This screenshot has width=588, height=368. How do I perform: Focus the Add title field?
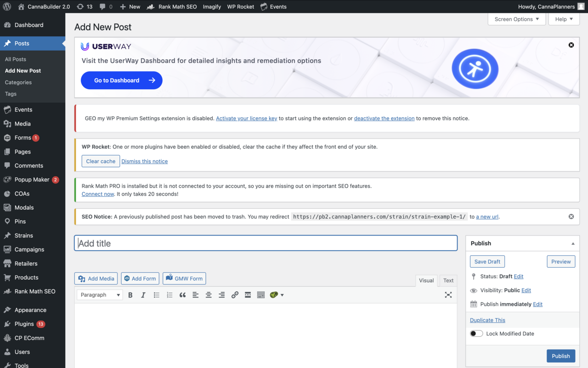coord(266,243)
